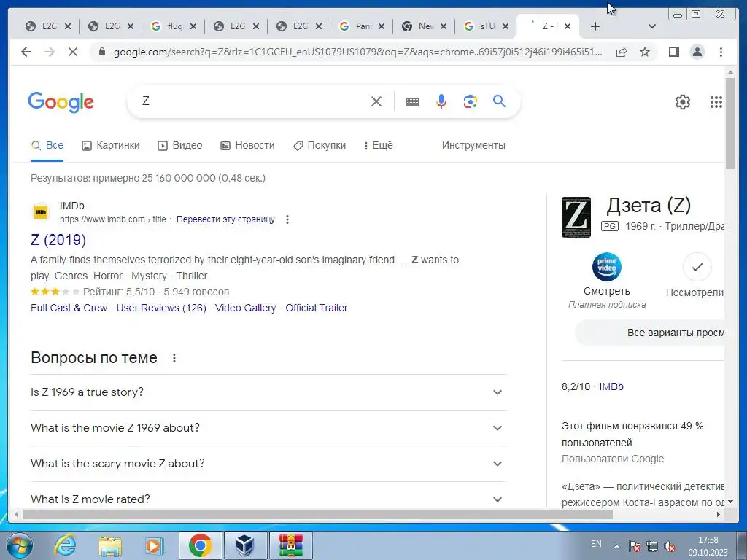Click the forward navigation arrow

tap(50, 52)
